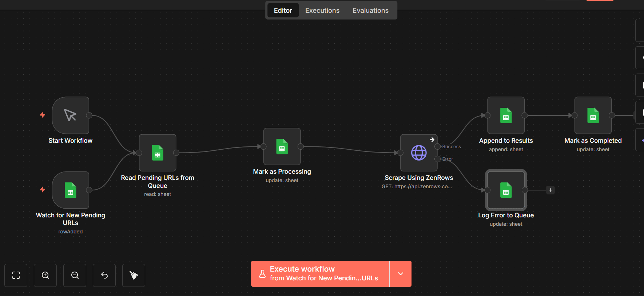Screen dimensions: 644x296
Task: Click the tidy up workflow broom icon
Action: [134, 275]
